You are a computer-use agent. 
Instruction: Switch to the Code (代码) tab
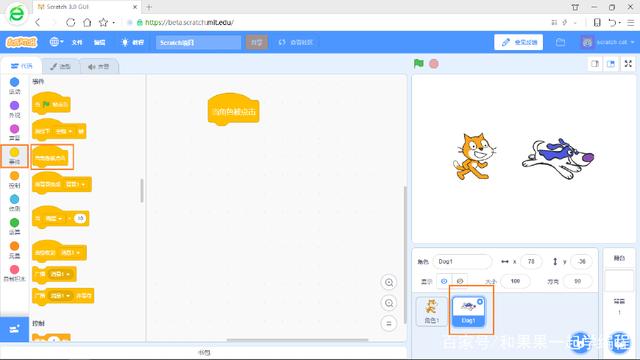click(21, 66)
